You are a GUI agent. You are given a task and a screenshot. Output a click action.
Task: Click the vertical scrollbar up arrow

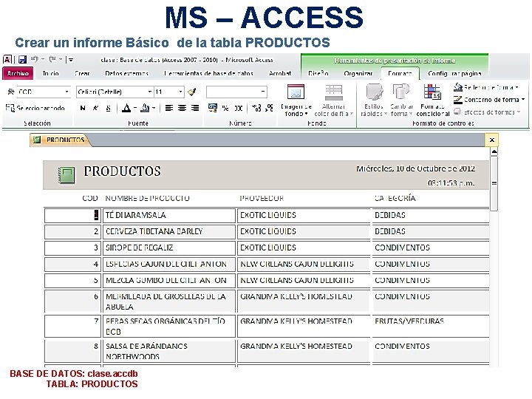(x=494, y=151)
